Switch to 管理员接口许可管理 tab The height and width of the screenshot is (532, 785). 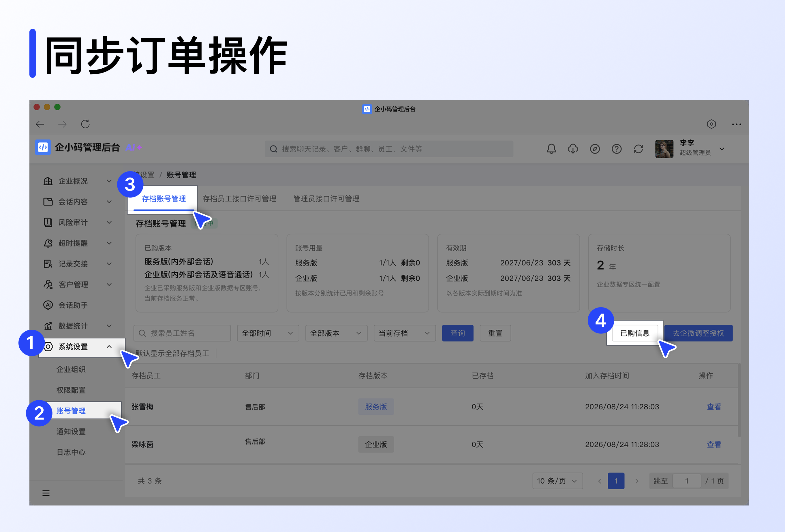click(x=326, y=199)
